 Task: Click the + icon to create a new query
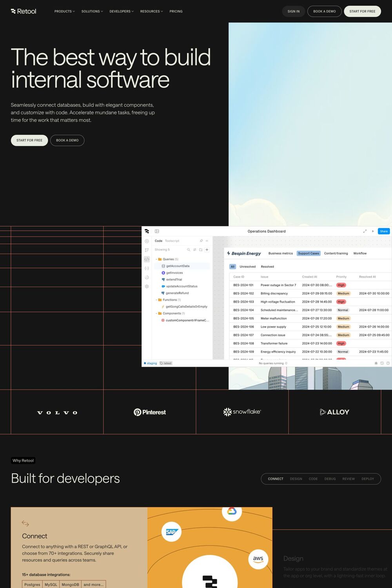(207, 250)
